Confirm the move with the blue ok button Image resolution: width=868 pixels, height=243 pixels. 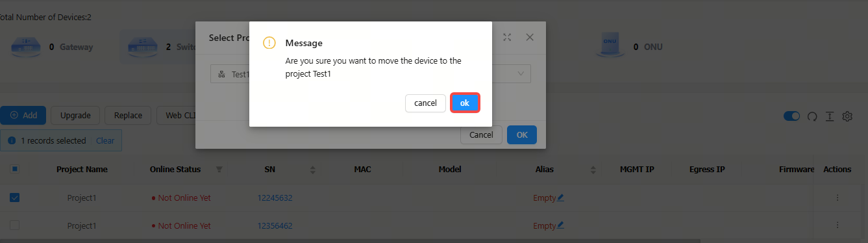click(465, 103)
